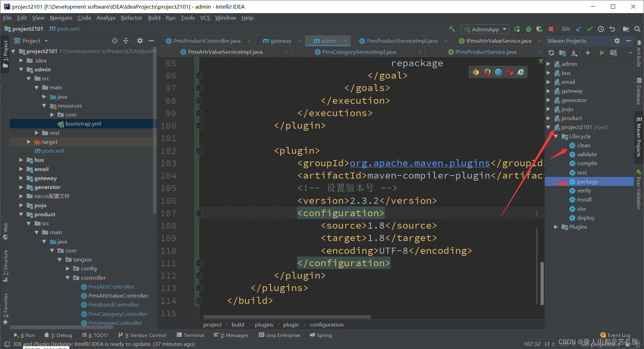Click Maven download sources icon
644x349 pixels.
(x=574, y=53)
